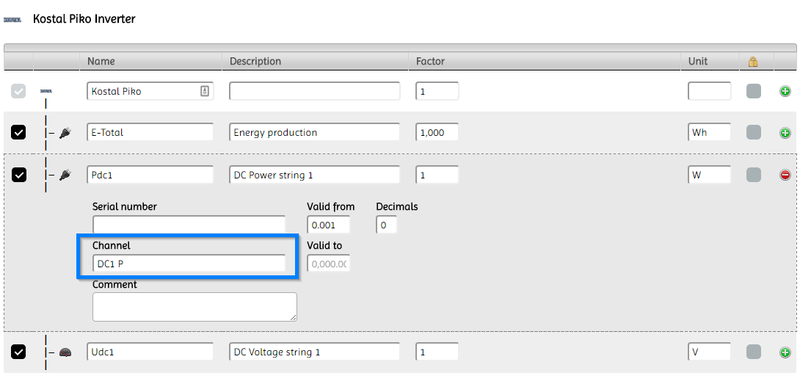The width and height of the screenshot is (800, 373).
Task: Toggle lock box in Pdc1 row
Action: [754, 175]
